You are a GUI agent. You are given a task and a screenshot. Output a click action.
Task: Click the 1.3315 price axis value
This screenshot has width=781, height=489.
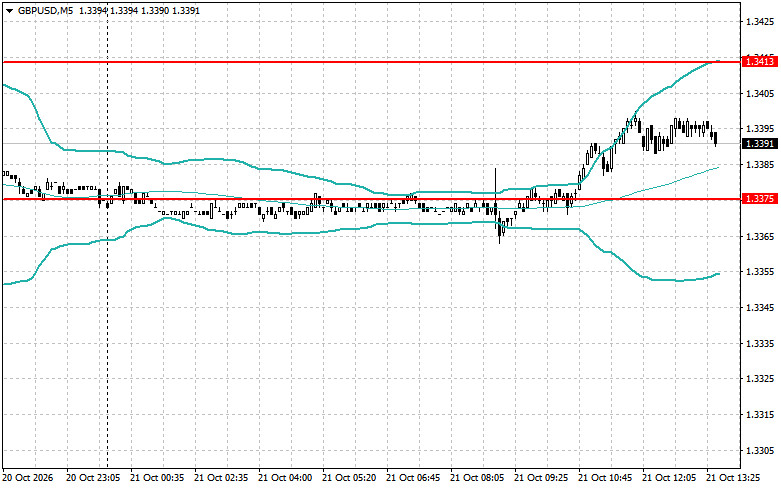760,414
